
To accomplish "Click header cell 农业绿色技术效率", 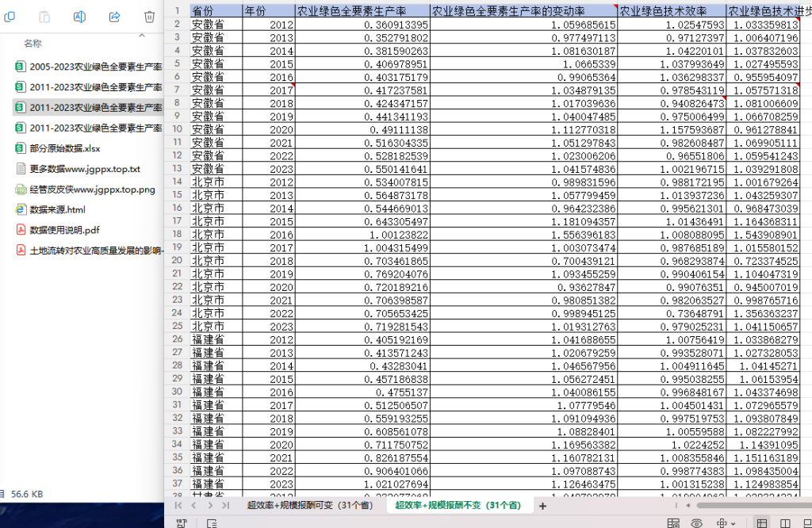I will [672, 11].
